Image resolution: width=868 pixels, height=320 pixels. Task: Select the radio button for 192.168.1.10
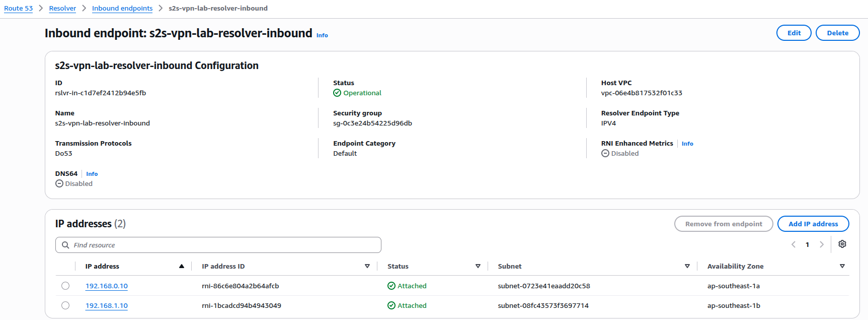[65, 305]
